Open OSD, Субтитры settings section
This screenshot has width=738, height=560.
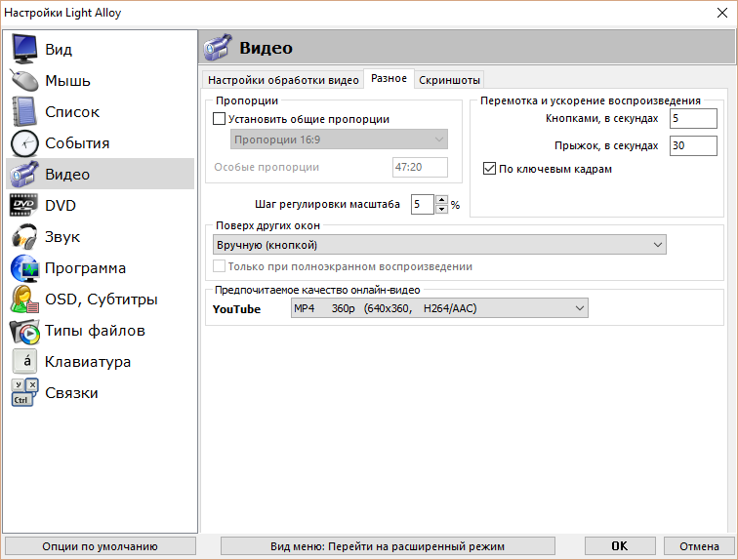(x=100, y=300)
